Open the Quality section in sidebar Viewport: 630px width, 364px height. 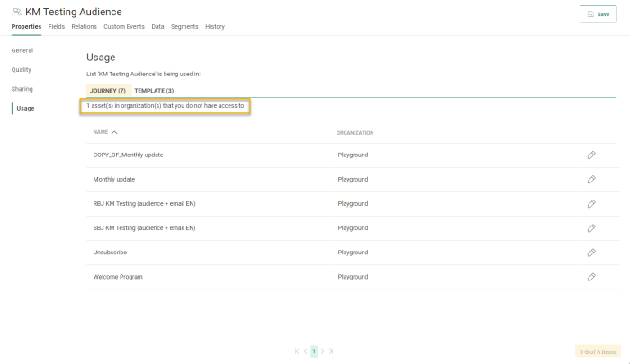pyautogui.click(x=22, y=69)
